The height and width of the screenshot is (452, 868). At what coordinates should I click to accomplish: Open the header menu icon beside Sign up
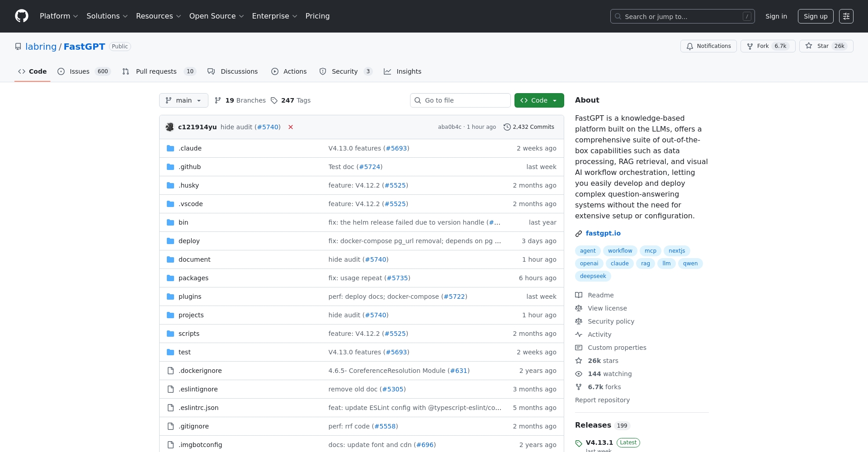[x=846, y=16]
